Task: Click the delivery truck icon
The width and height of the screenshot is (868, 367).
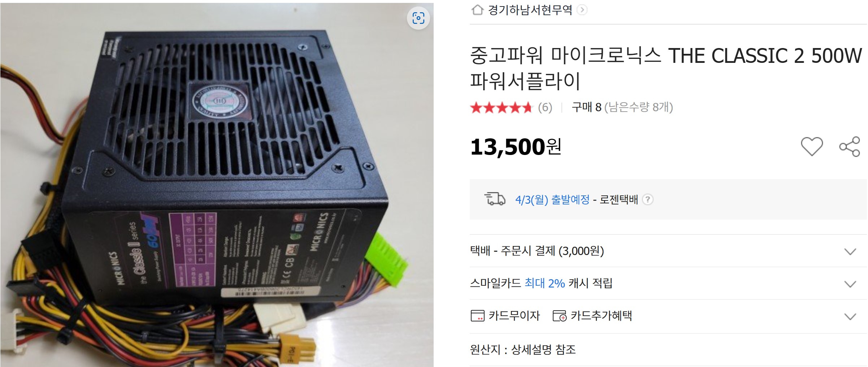Action: (495, 199)
